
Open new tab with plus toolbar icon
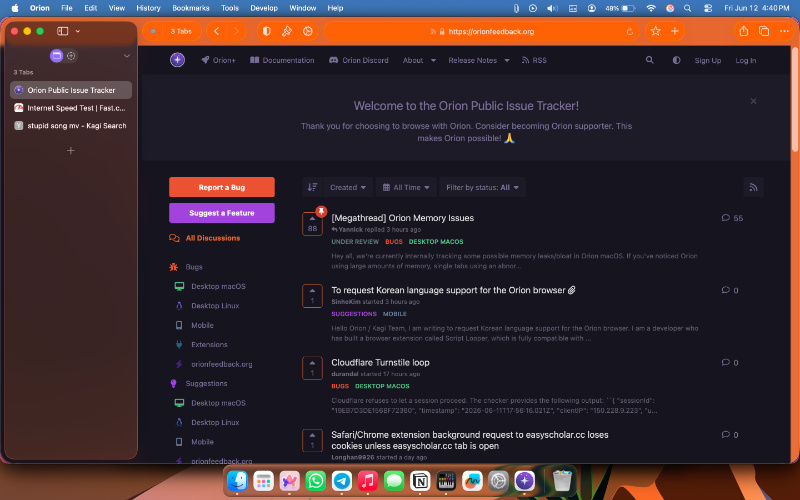[674, 31]
